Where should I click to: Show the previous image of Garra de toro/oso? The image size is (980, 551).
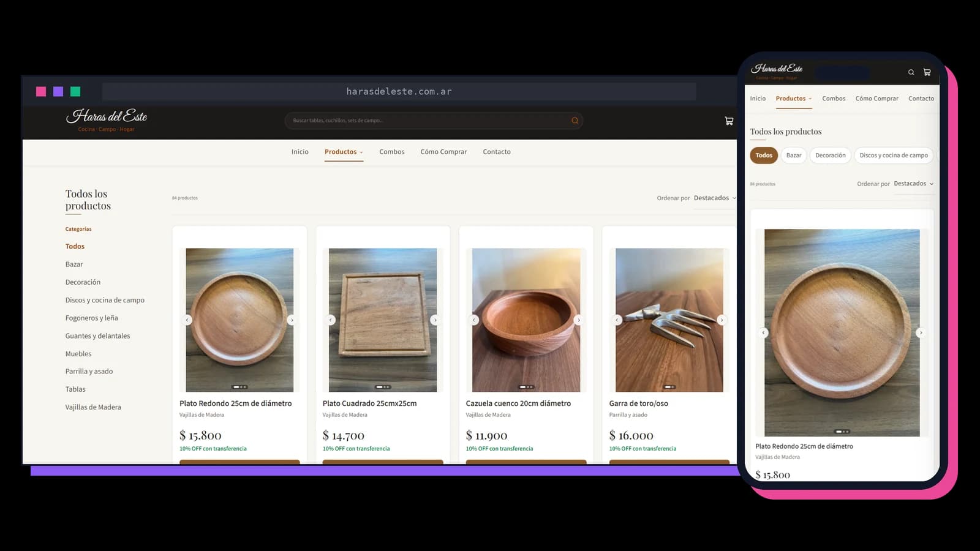(x=617, y=320)
